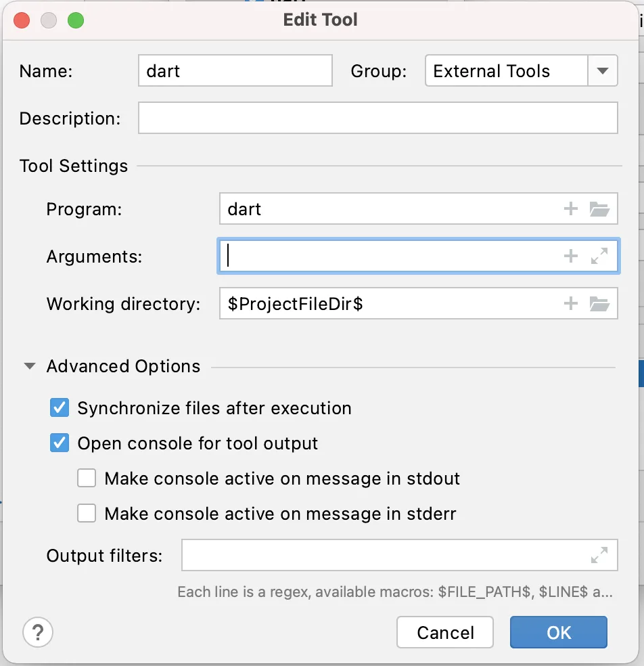The image size is (644, 666).
Task: Collapse the Advanced Options section
Action: (x=30, y=366)
